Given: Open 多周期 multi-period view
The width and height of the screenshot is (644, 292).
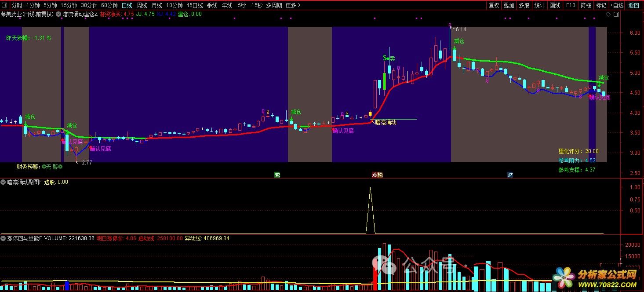Looking at the screenshot, I should (274, 5).
